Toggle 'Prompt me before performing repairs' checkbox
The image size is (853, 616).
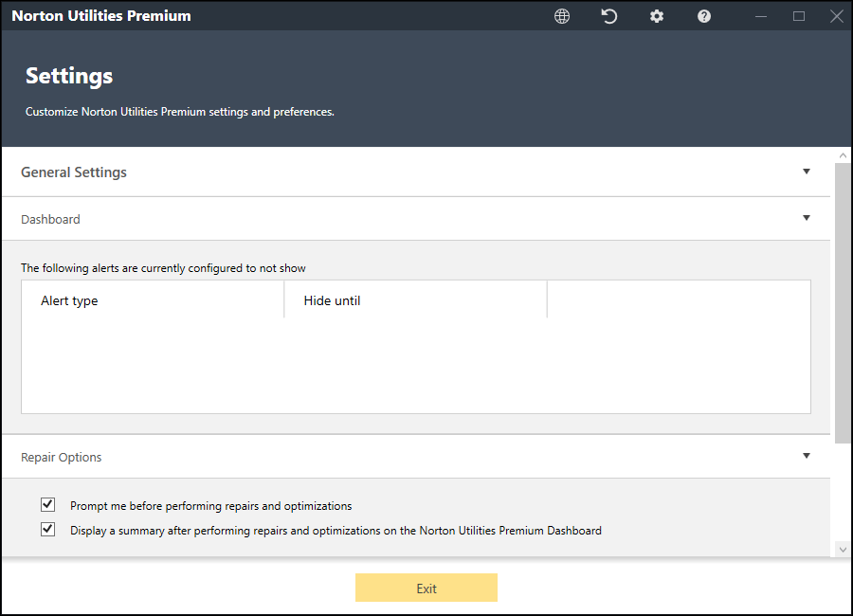point(48,504)
